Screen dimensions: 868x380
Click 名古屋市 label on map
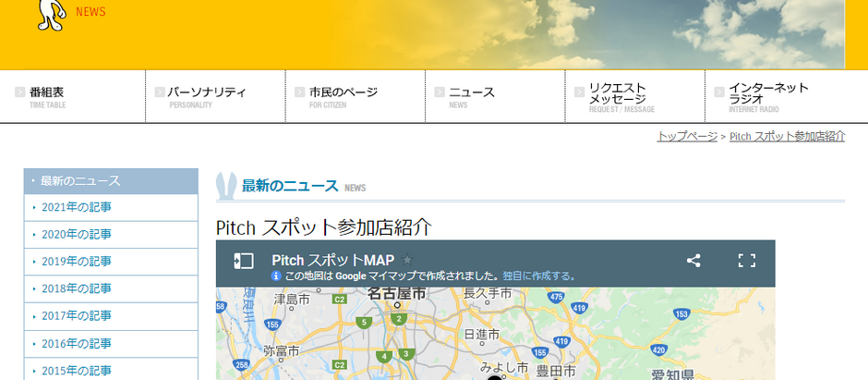pos(397,294)
